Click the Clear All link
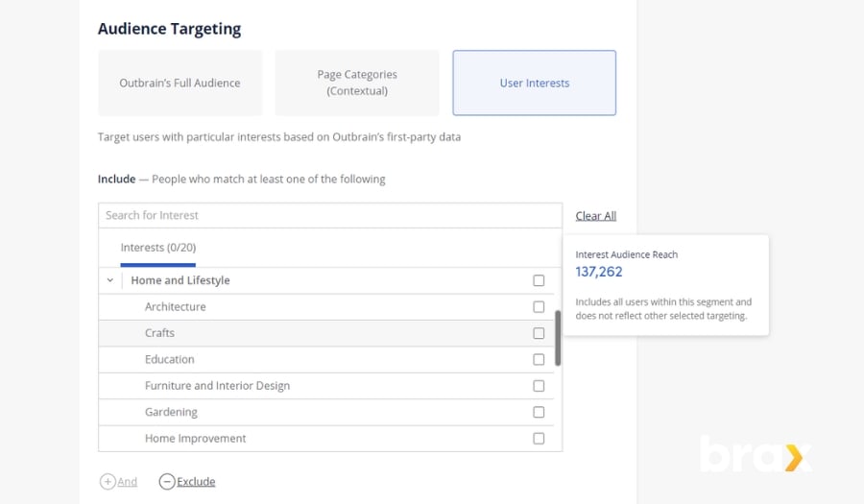Image resolution: width=864 pixels, height=504 pixels. pos(595,216)
